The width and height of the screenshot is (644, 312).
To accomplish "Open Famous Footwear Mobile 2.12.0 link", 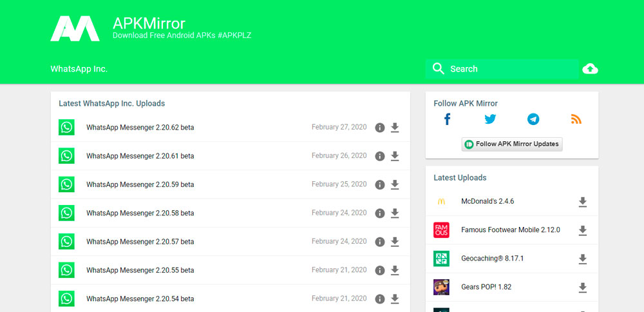I will (511, 229).
